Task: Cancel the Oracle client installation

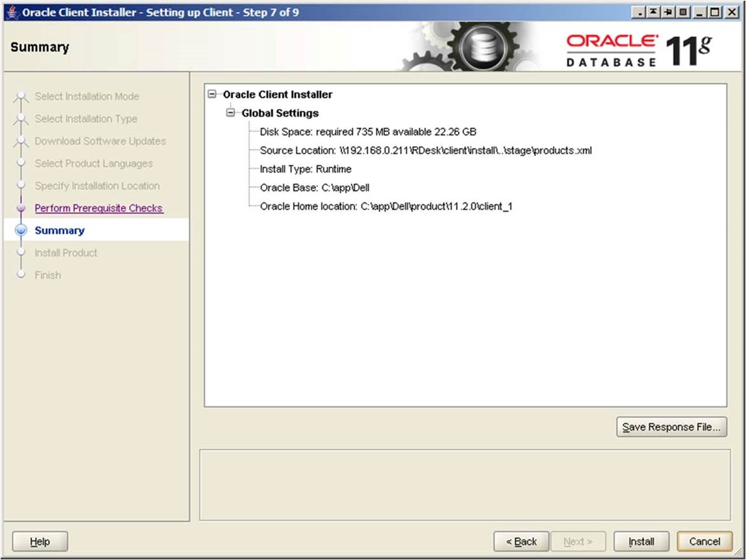Action: (704, 541)
